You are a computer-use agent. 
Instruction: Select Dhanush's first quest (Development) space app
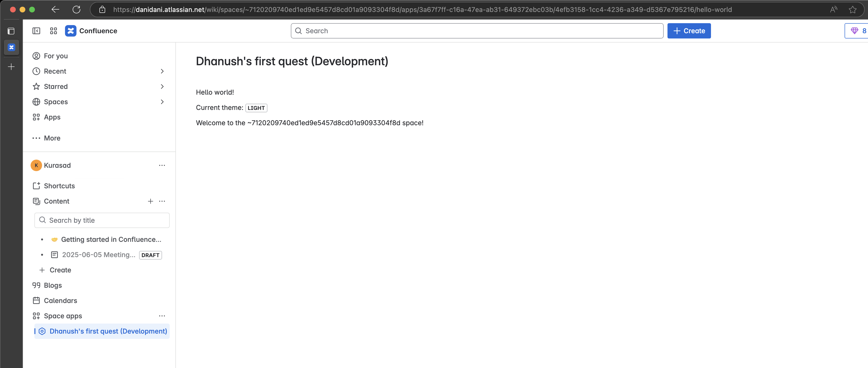(108, 331)
